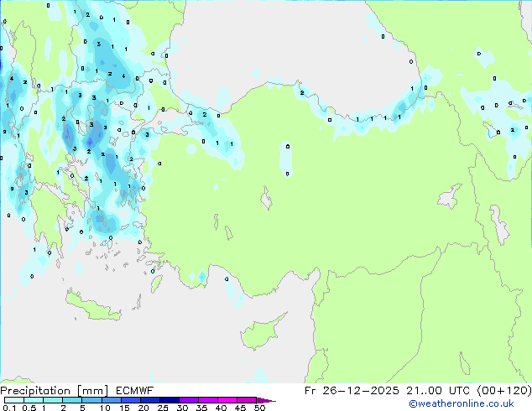Click the 35–40 mm magenta legend swatch

[207, 400]
